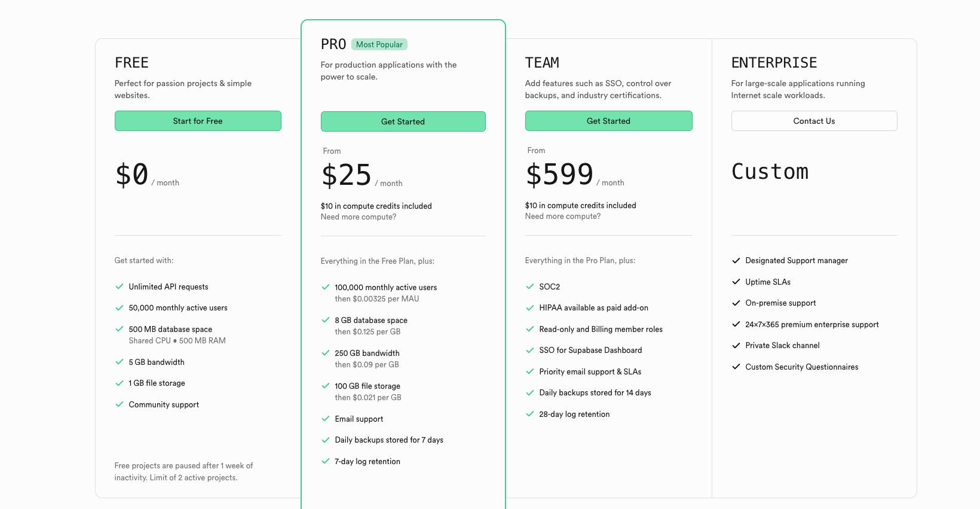This screenshot has width=980, height=509.
Task: Click the $599 Team price text
Action: [x=559, y=175]
